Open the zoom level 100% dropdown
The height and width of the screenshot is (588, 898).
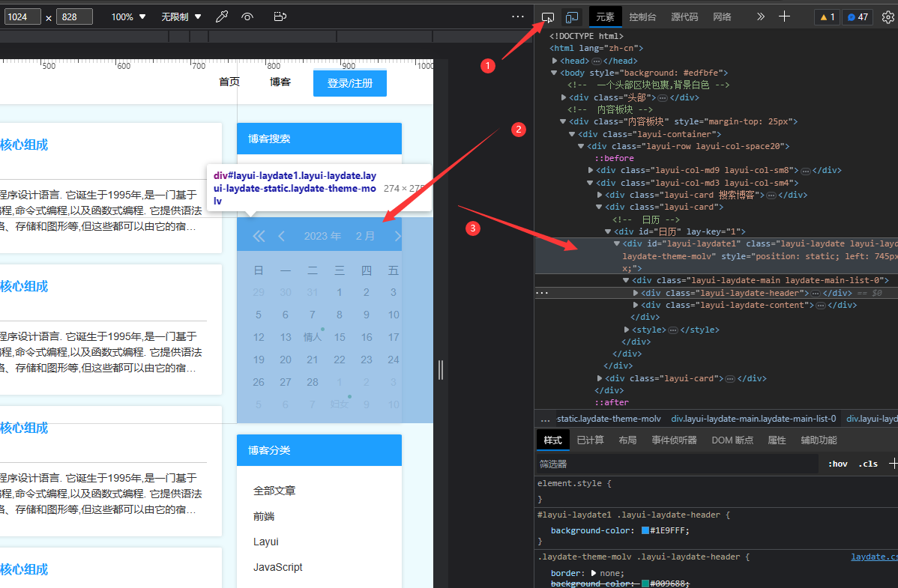point(128,17)
